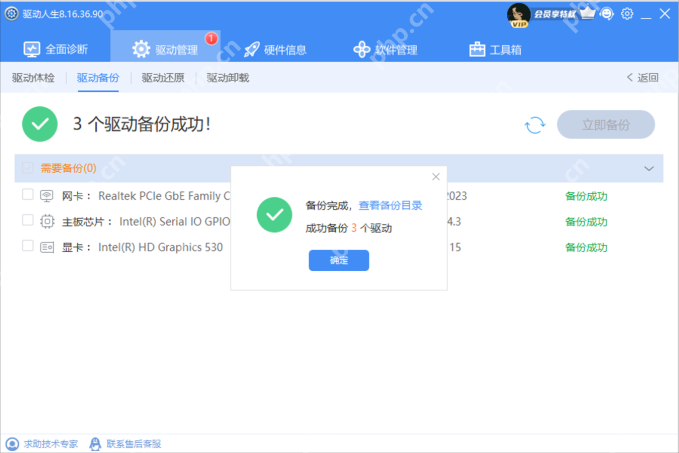Click the green checkmark in the dialog

point(274,215)
